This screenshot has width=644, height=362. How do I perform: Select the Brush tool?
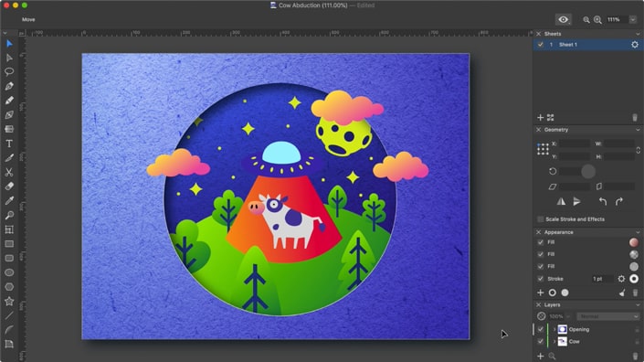9,158
